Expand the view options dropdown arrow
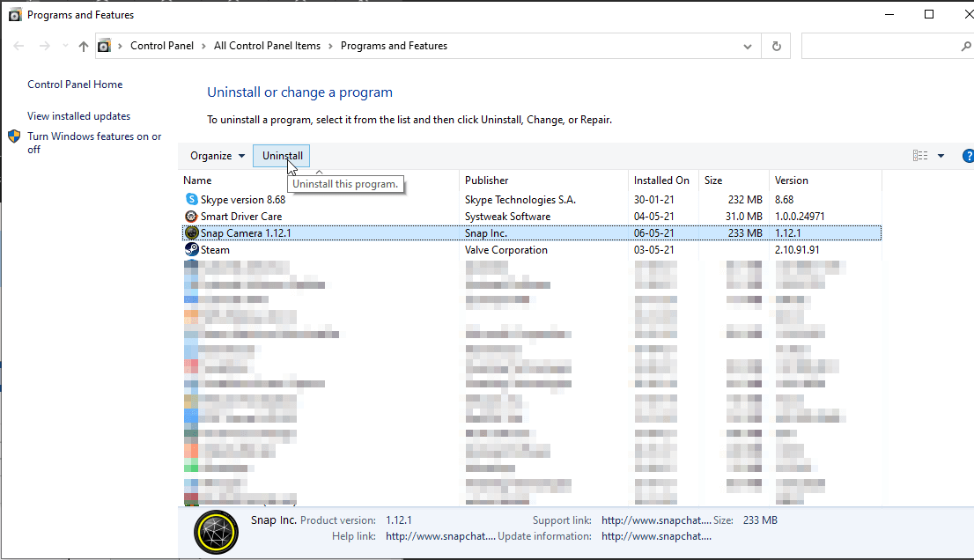This screenshot has width=974, height=560. coord(941,156)
